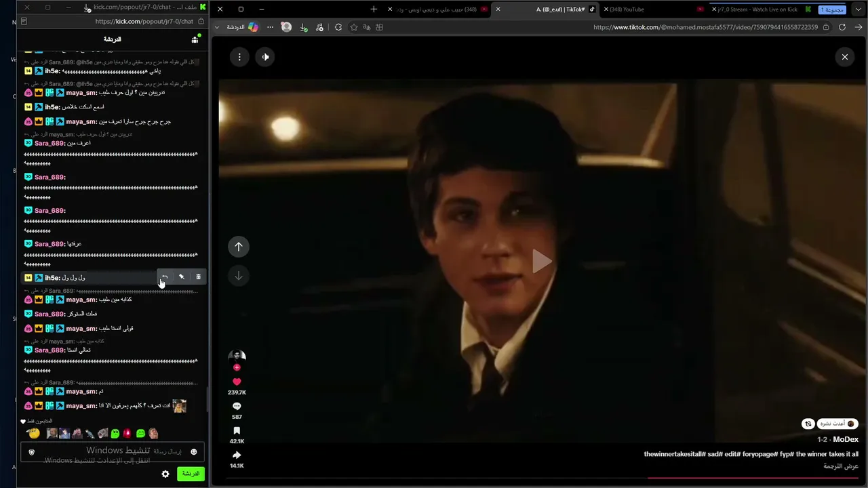Click the translate page icon in address bar

coord(367,27)
